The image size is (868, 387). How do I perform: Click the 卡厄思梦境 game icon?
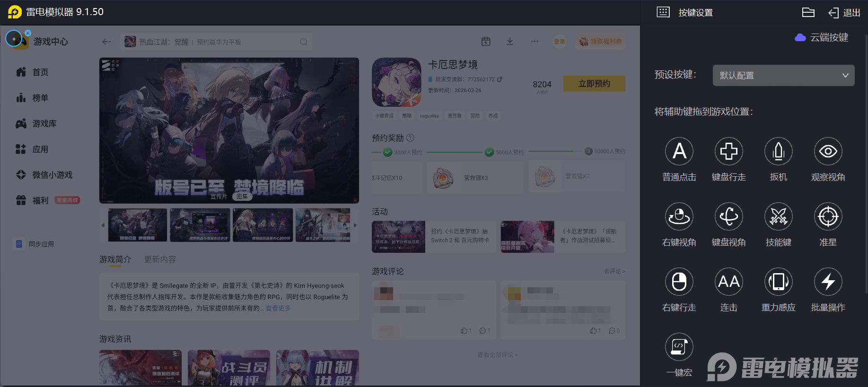[x=396, y=82]
